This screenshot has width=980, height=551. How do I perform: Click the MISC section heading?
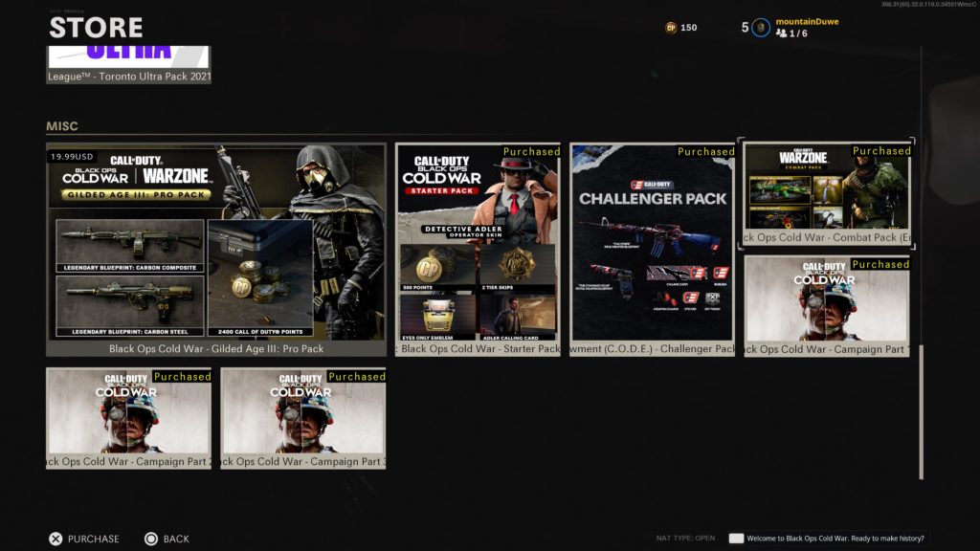62,126
